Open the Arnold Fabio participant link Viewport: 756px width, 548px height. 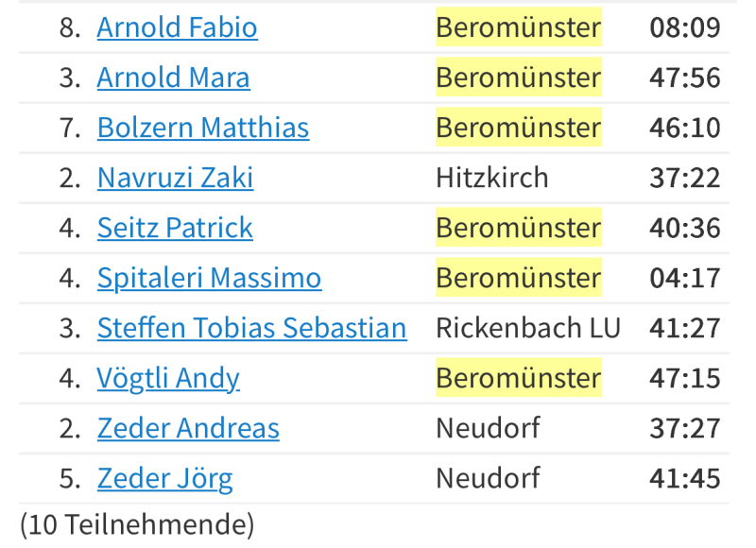coord(177,27)
